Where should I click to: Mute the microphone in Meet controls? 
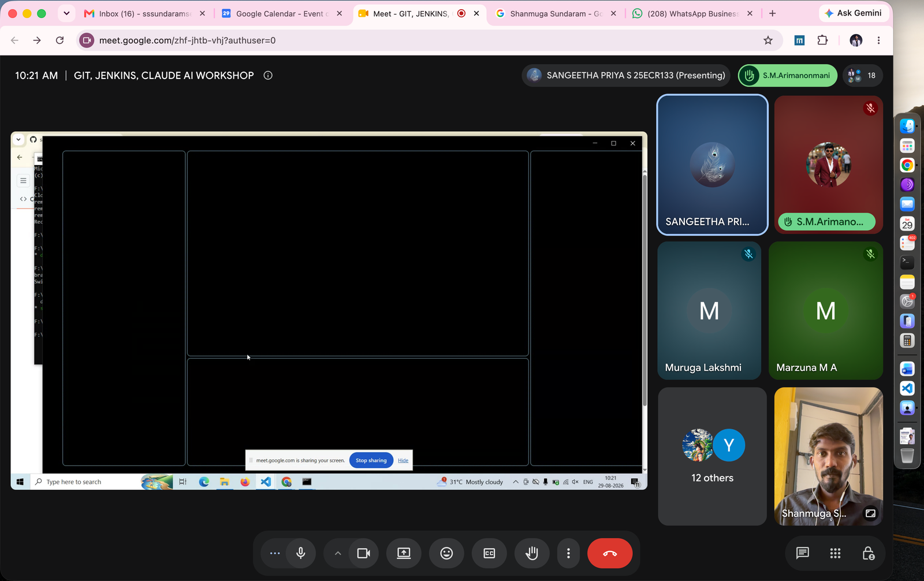tap(301, 553)
